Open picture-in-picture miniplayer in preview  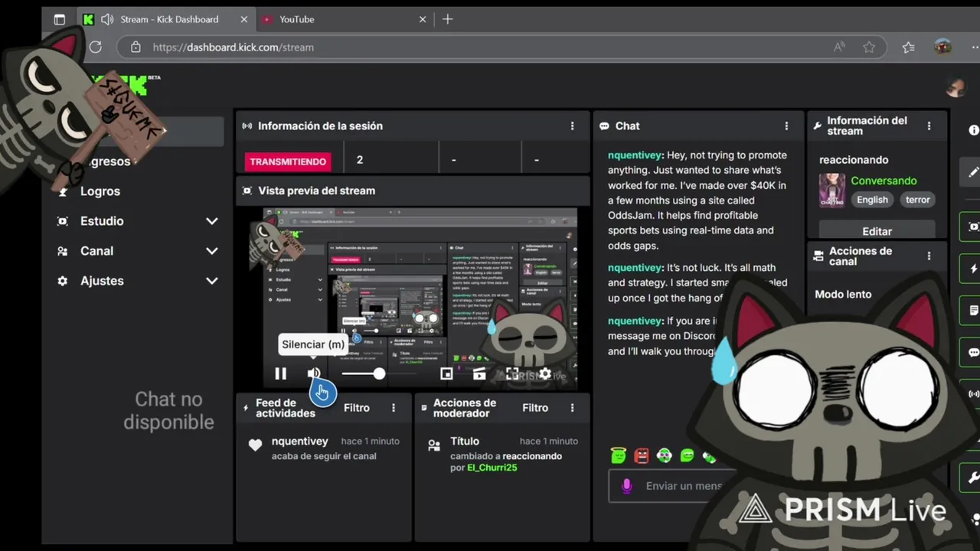tap(446, 373)
